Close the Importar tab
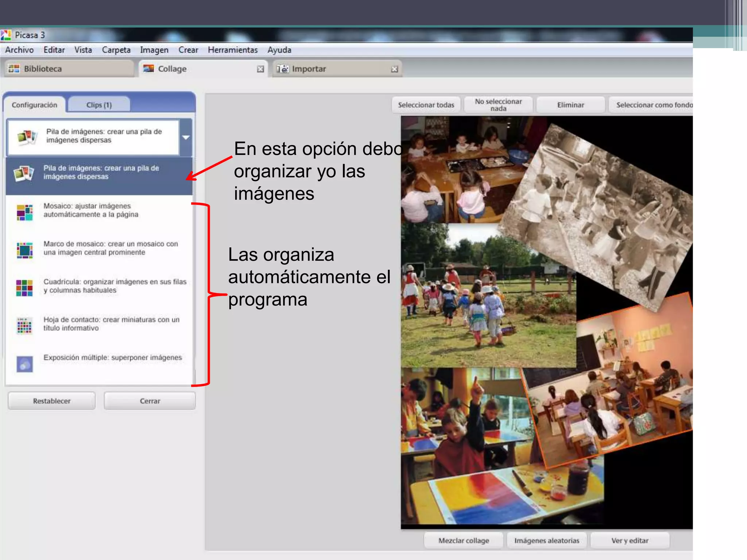 pyautogui.click(x=395, y=69)
